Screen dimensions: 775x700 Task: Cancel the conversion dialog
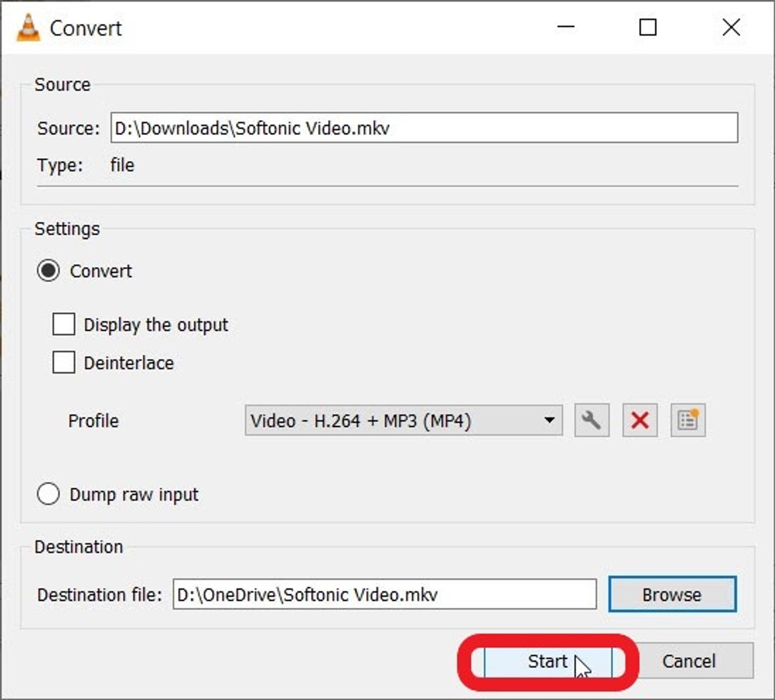pos(690,661)
